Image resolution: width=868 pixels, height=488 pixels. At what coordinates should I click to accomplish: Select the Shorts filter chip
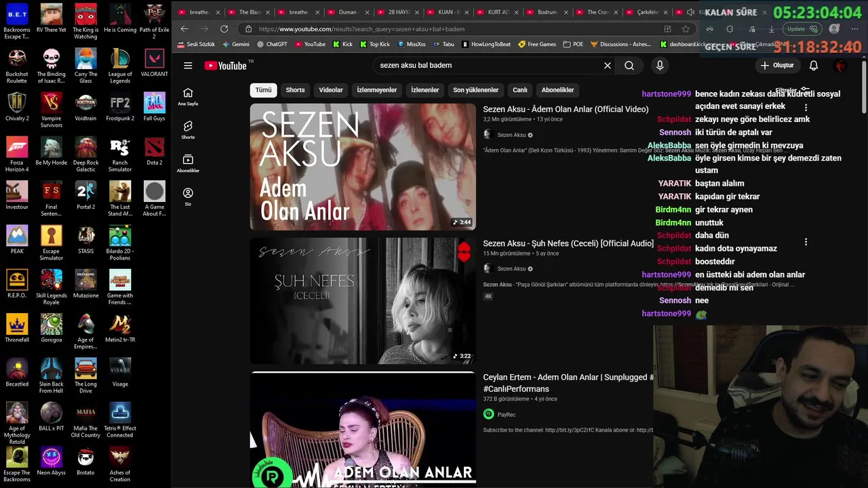295,90
